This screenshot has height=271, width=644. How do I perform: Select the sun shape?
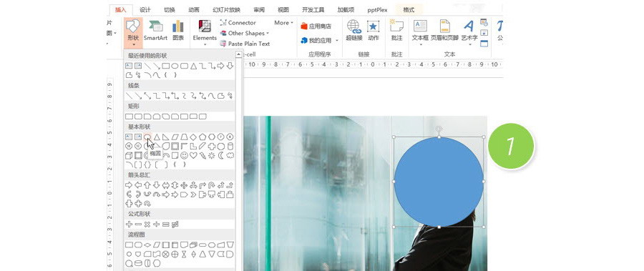(212, 155)
